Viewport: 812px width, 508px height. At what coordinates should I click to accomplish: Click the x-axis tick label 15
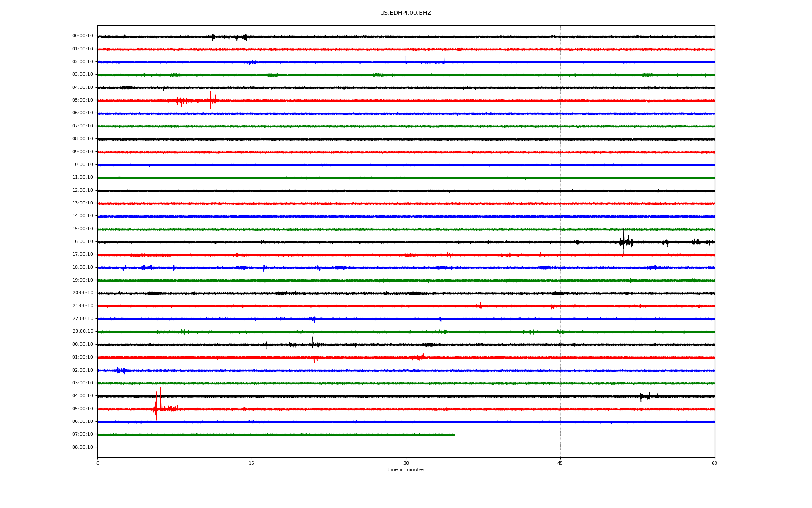[x=252, y=464]
